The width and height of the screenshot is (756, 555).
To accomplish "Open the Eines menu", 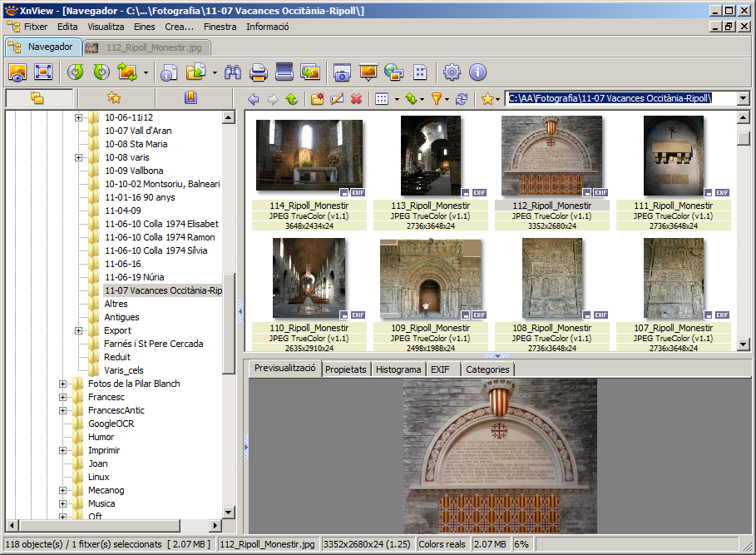I will point(143,26).
